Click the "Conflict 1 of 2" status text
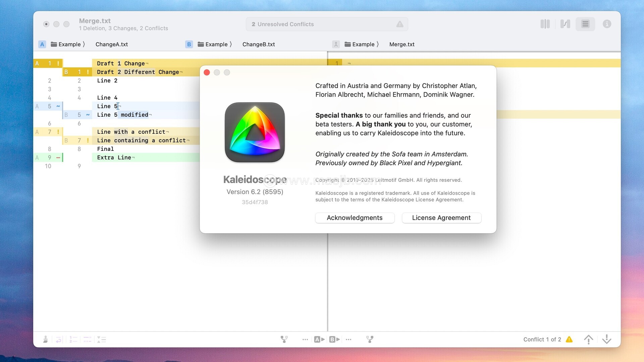 (542, 340)
